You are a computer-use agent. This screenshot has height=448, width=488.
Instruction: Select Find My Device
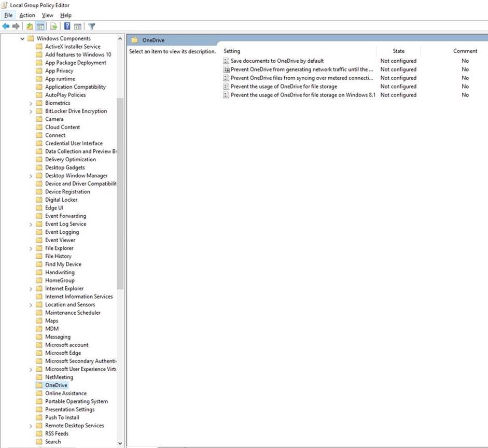pyautogui.click(x=63, y=264)
